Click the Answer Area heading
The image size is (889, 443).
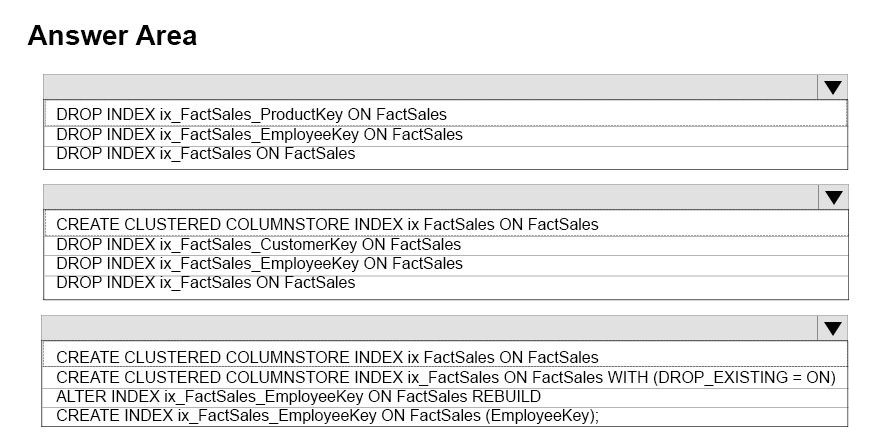tap(112, 36)
